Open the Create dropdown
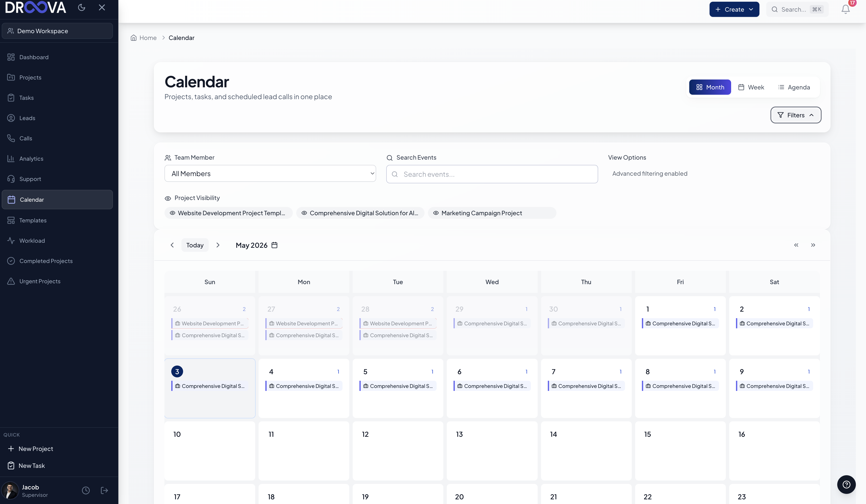Viewport: 866px width, 504px height. click(734, 9)
